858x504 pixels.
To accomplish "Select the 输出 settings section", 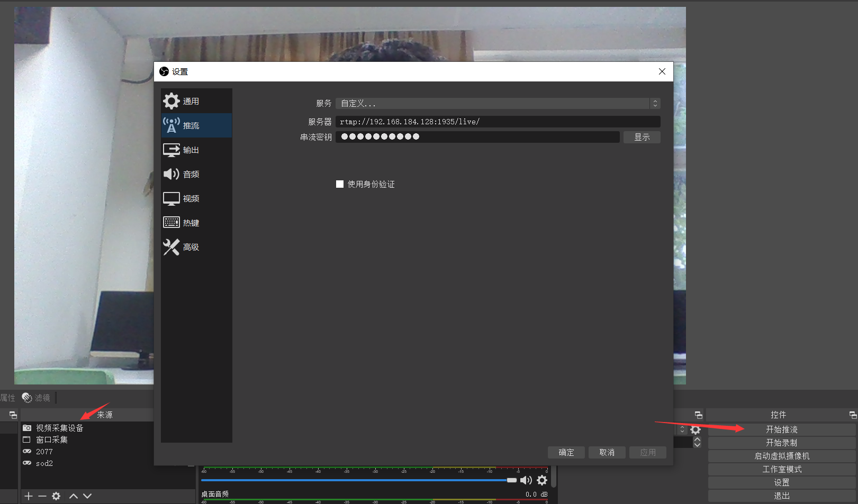I will pyautogui.click(x=191, y=150).
